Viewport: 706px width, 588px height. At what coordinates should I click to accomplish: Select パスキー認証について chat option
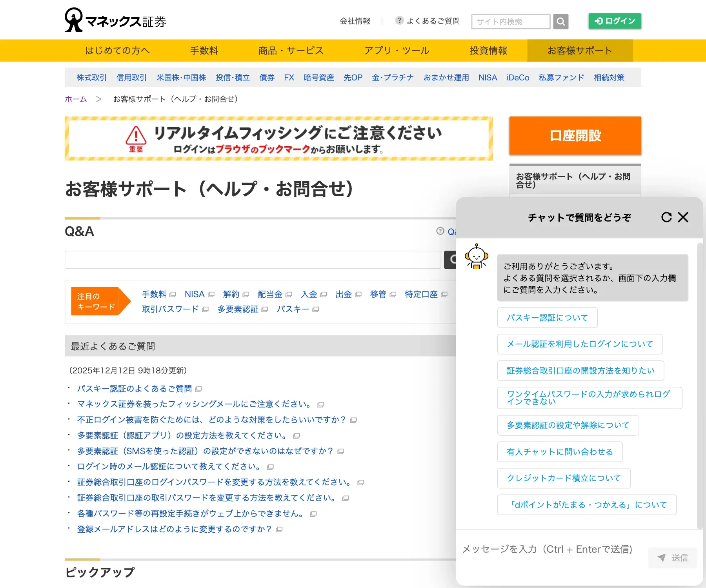point(547,318)
